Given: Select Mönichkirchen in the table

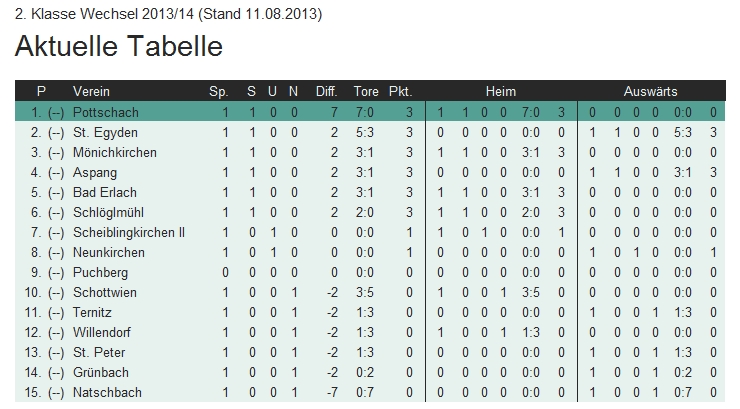Looking at the screenshot, I should click(115, 152).
